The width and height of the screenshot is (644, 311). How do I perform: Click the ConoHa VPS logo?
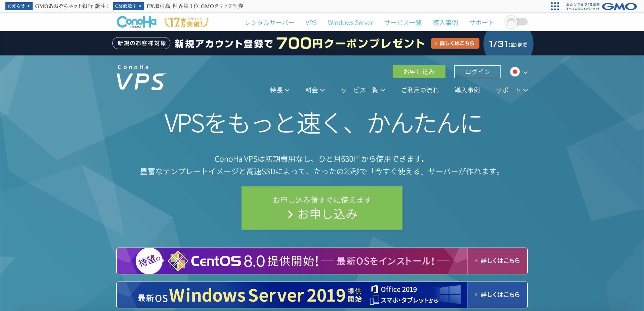pos(141,77)
